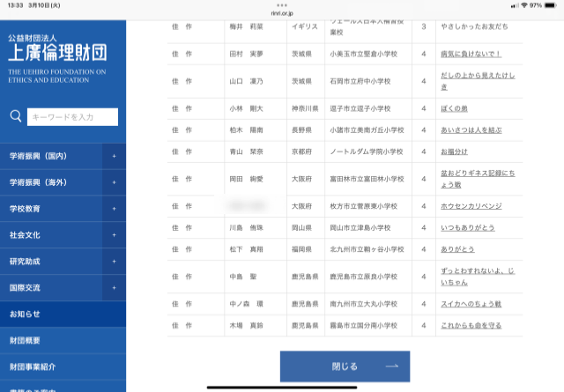Viewport: 564px width, 392px height.
Task: Click the magnifying glass search icon
Action: coord(16,116)
